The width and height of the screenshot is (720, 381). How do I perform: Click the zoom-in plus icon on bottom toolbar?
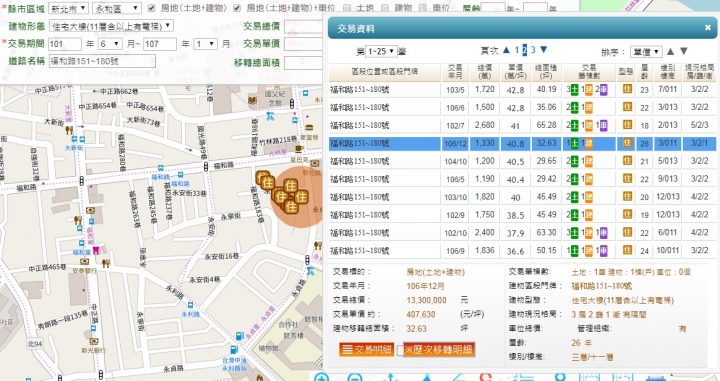(x=321, y=377)
